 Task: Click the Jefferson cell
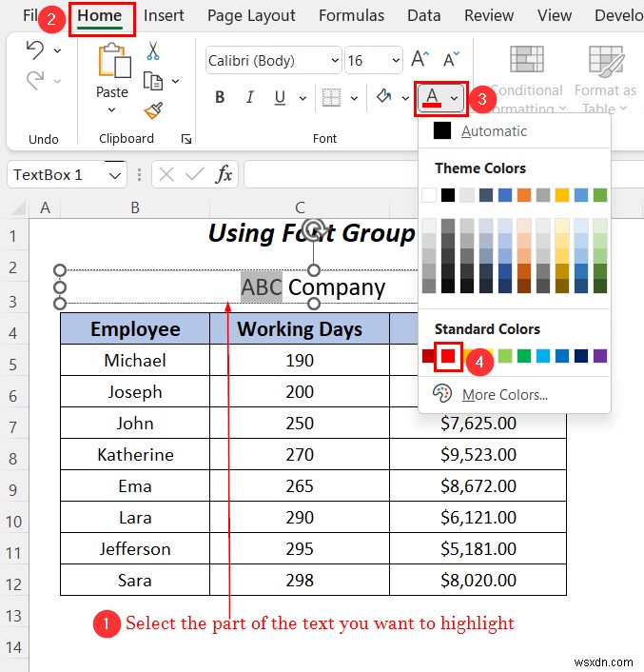[x=135, y=548]
